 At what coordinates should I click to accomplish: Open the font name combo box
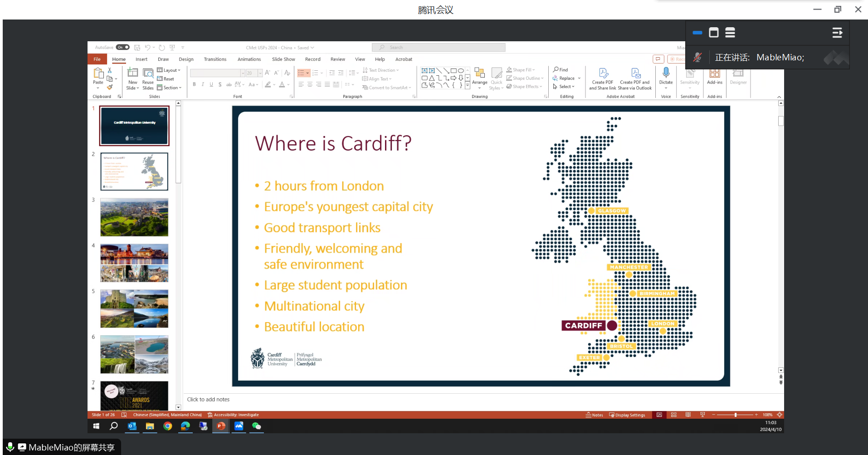coord(217,73)
